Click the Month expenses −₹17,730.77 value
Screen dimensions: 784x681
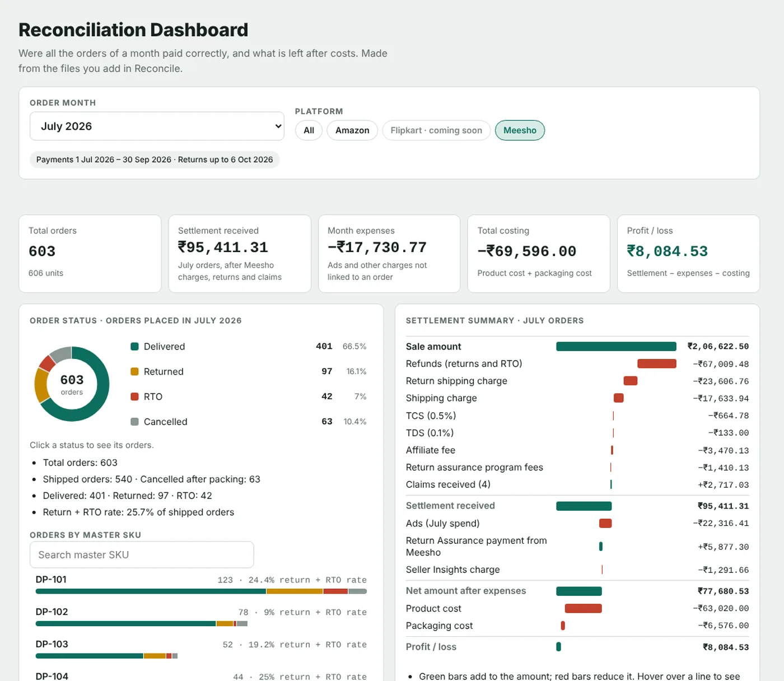point(377,248)
